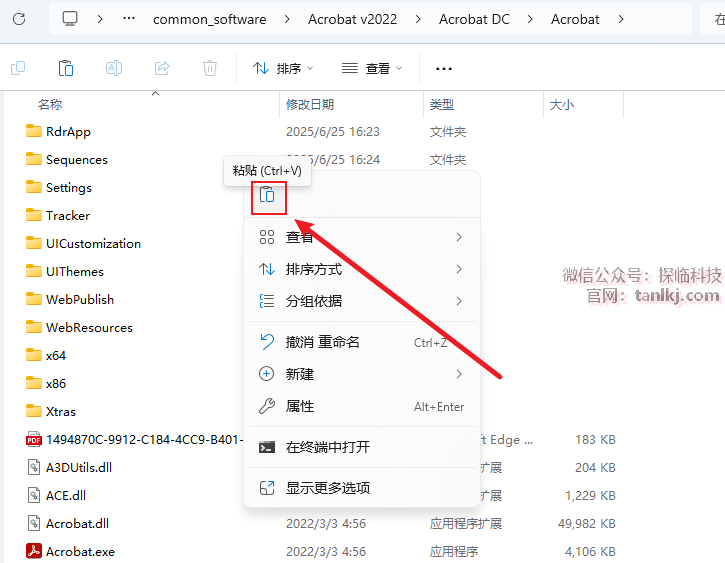
Task: Select the WebResources folder name
Action: tap(89, 327)
